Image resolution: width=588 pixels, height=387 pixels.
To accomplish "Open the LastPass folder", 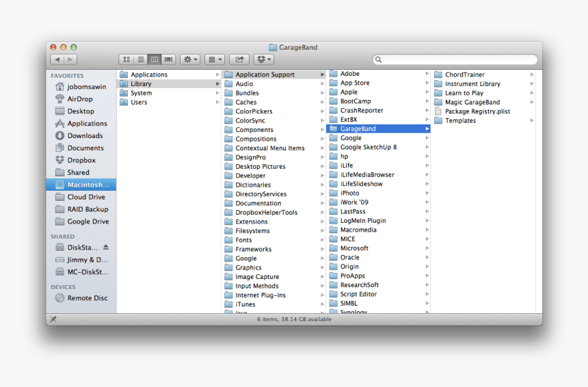I will 379,211.
